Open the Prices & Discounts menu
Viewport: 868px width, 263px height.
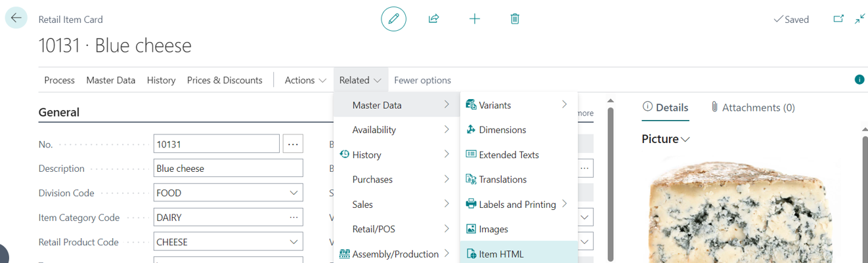[225, 80]
